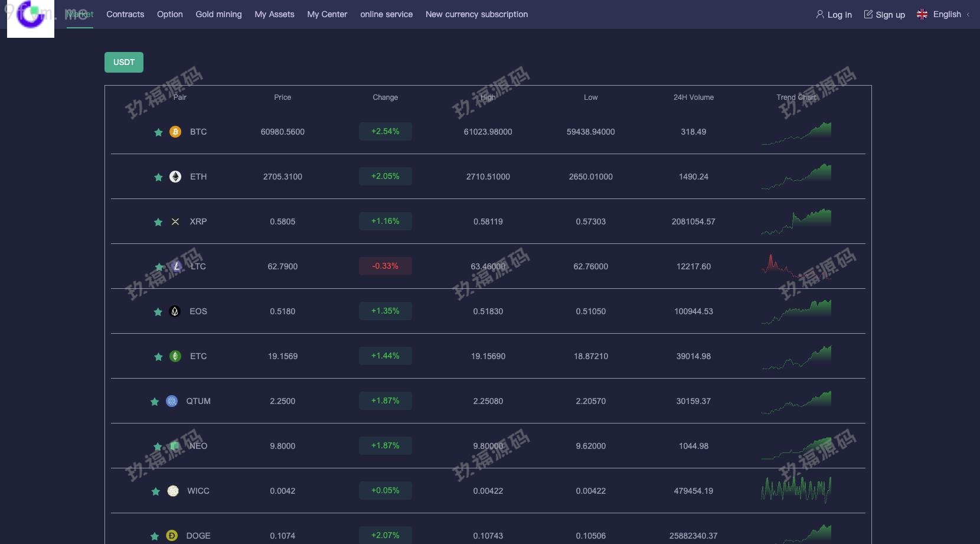Open the BTC trend chart thumbnail
Screen dimensions: 980x544
tap(796, 133)
